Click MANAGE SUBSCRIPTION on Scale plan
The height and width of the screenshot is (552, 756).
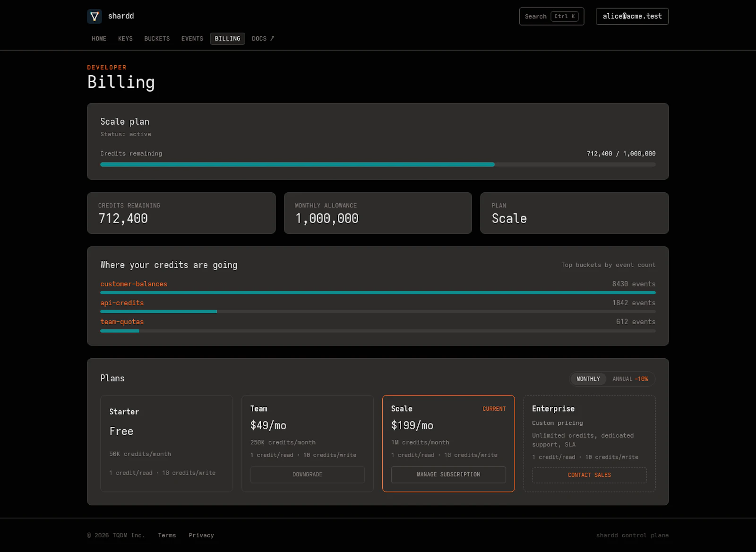tap(448, 475)
